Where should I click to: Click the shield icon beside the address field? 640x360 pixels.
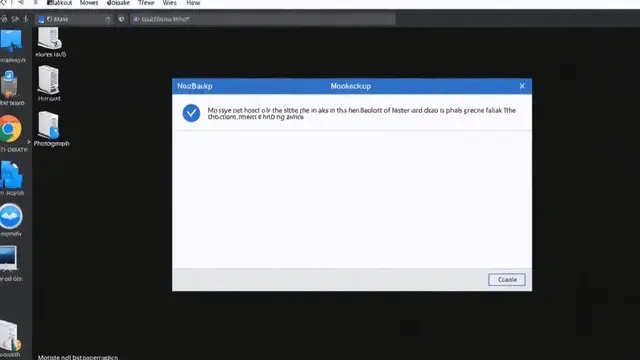[121, 19]
